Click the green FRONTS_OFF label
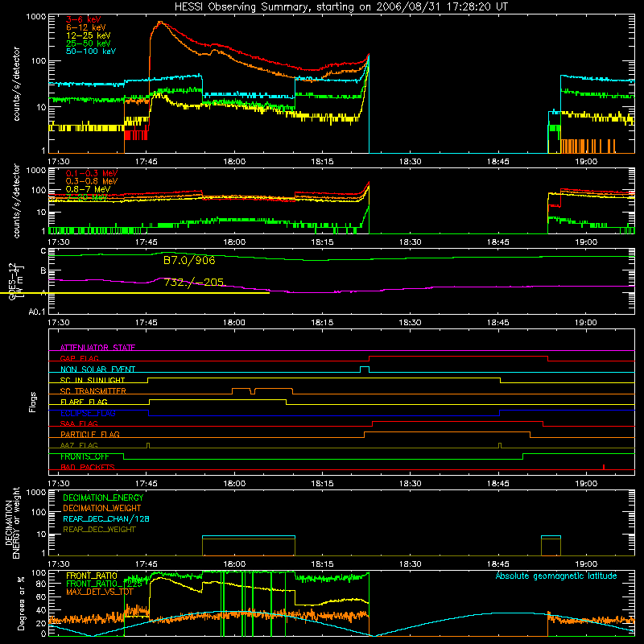 coord(85,456)
